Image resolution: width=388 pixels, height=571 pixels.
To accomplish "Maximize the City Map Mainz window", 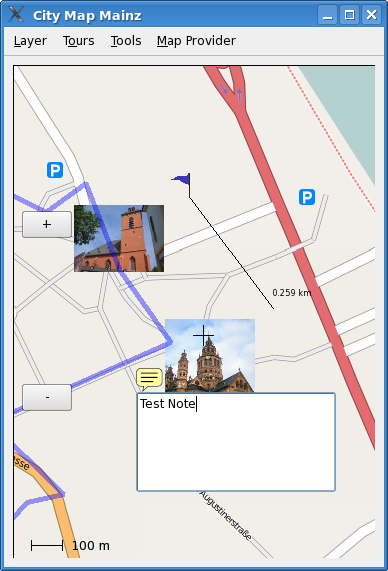I will click(x=349, y=15).
